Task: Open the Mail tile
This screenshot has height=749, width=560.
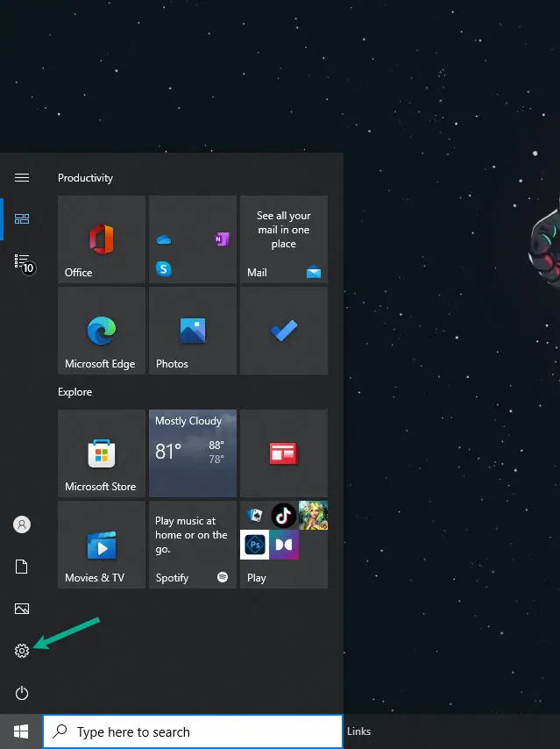Action: click(284, 239)
